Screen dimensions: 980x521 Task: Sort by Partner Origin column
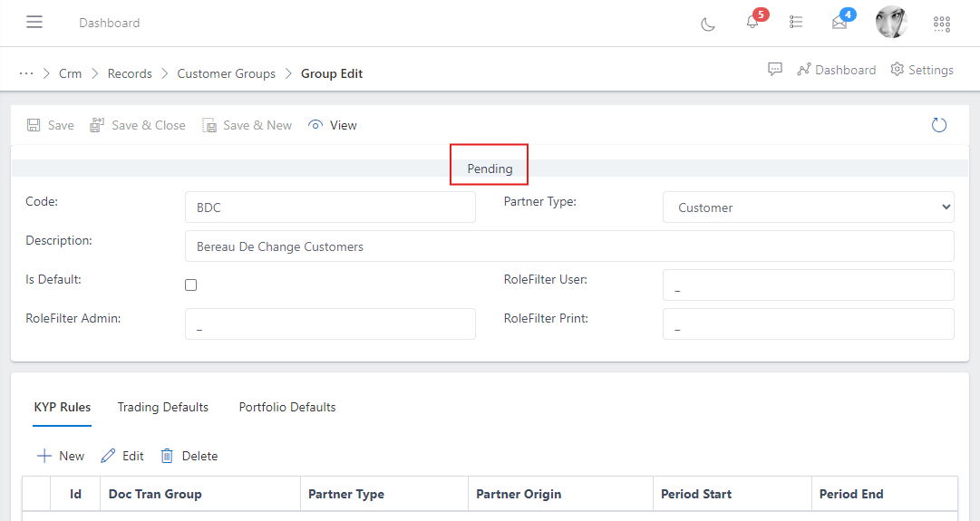(560, 494)
